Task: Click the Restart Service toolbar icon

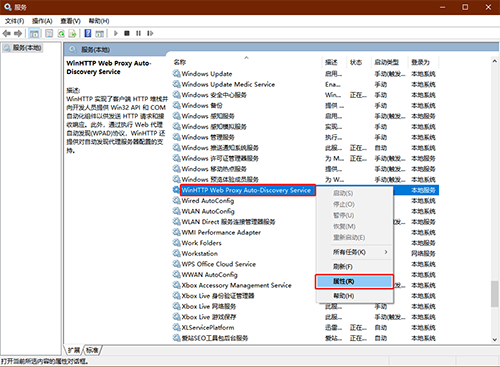Action: click(150, 33)
